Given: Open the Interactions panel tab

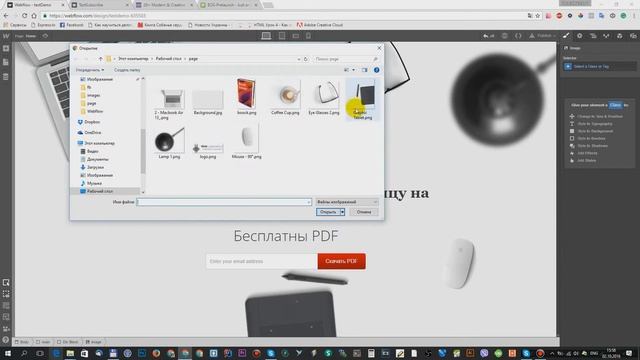Looking at the screenshot, I should point(606,36).
